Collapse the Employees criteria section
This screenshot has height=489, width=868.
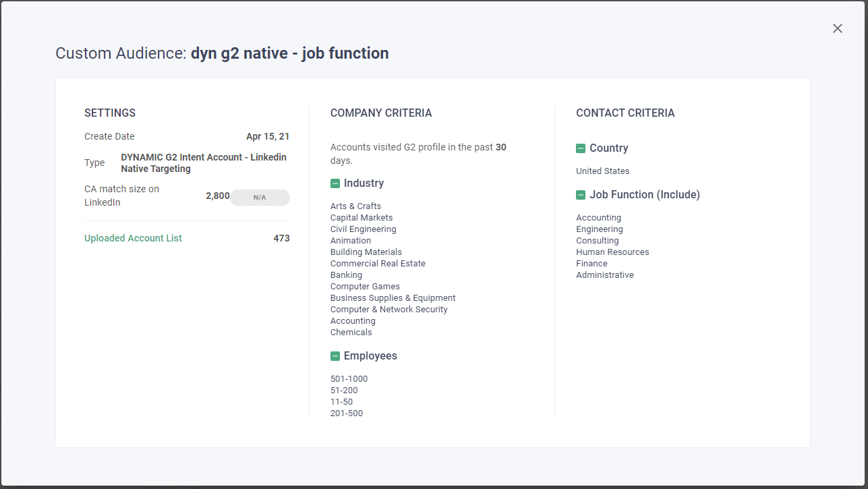click(335, 356)
